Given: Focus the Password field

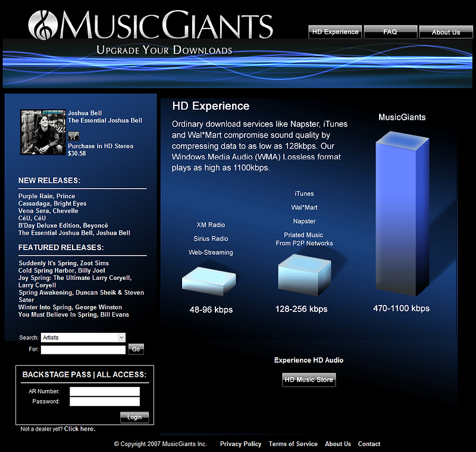Looking at the screenshot, I should (105, 401).
